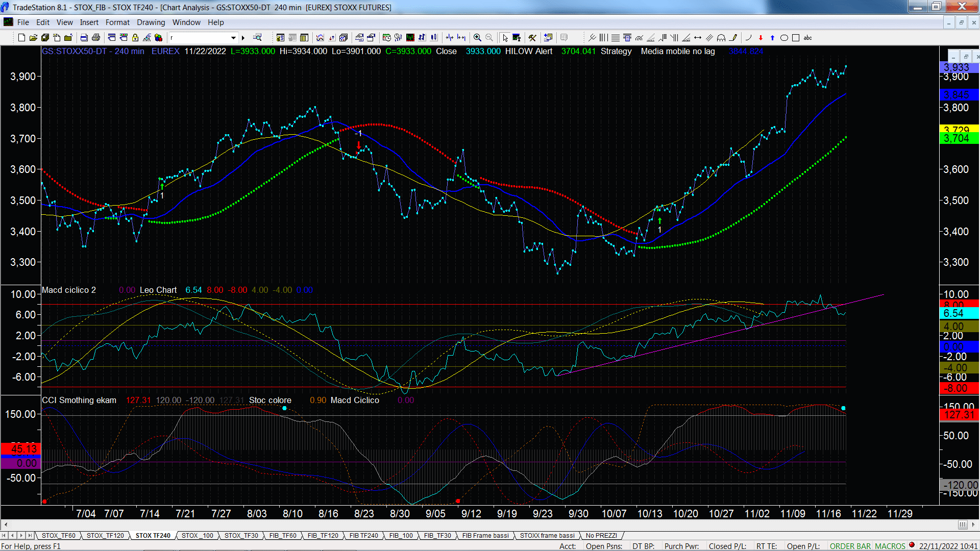Select the horizontal lines drawing tool
This screenshot has height=551, width=980.
[x=616, y=38]
